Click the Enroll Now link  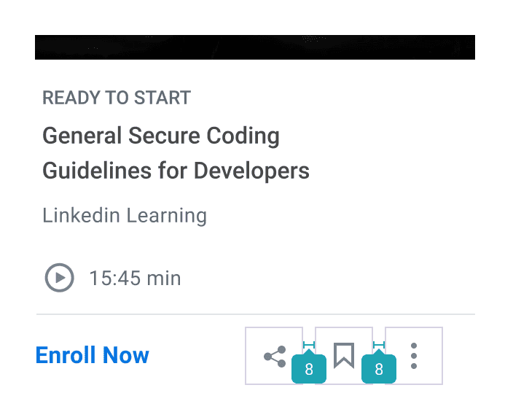92,355
